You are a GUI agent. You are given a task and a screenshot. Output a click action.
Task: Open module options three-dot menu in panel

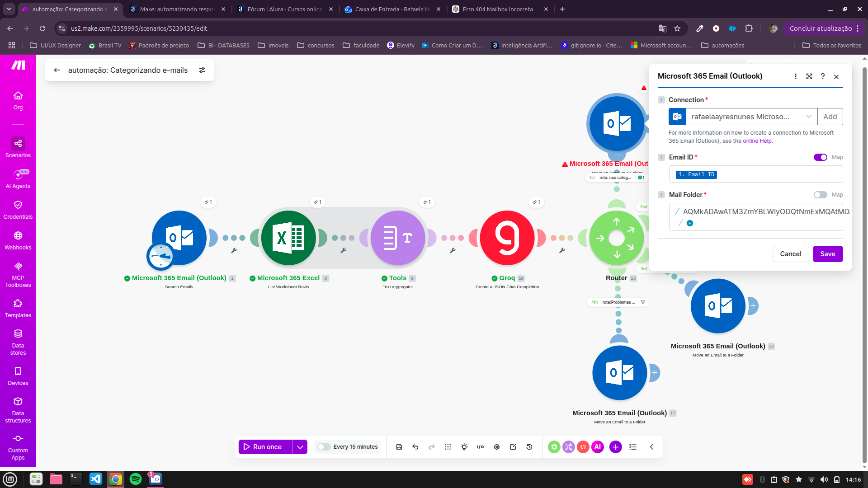[796, 76]
